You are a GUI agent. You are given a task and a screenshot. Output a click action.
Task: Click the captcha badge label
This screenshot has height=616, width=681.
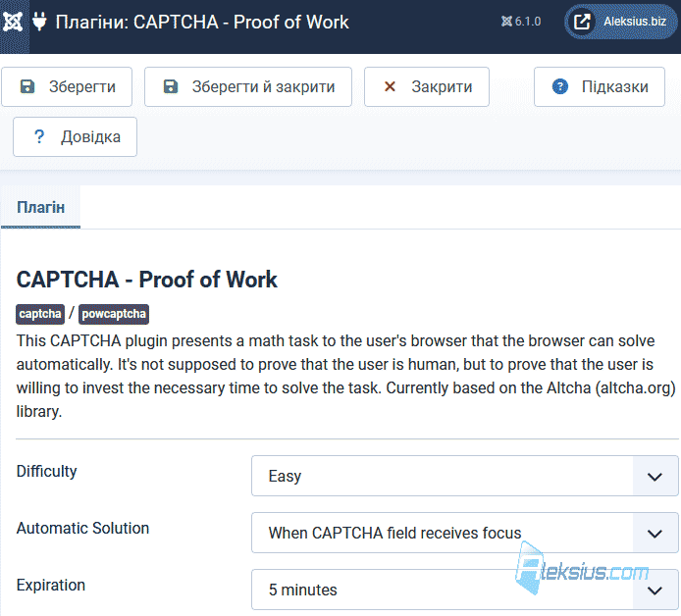coord(40,314)
